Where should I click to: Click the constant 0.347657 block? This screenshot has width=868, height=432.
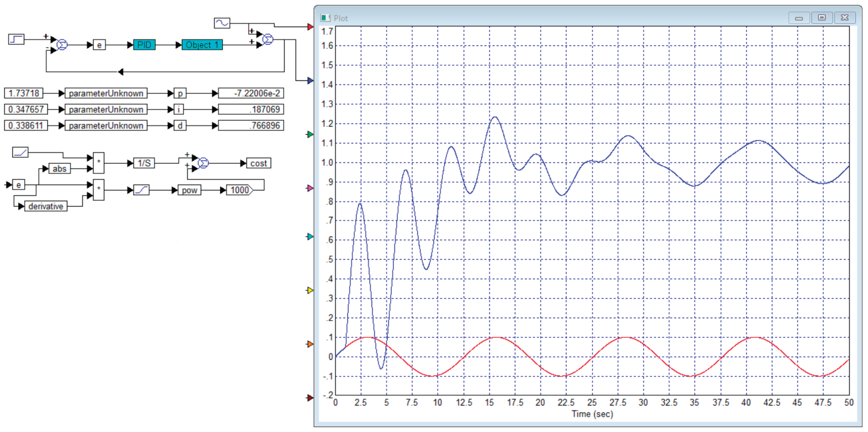(x=26, y=109)
